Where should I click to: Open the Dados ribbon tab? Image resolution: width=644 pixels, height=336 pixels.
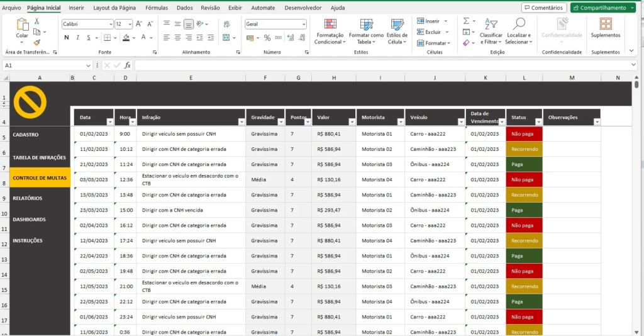click(x=184, y=8)
